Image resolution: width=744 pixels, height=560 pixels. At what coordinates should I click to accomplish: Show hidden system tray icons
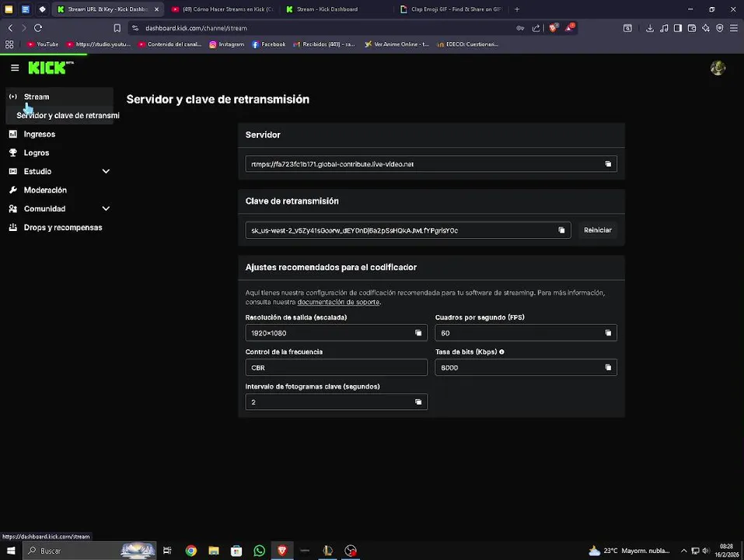pos(683,551)
